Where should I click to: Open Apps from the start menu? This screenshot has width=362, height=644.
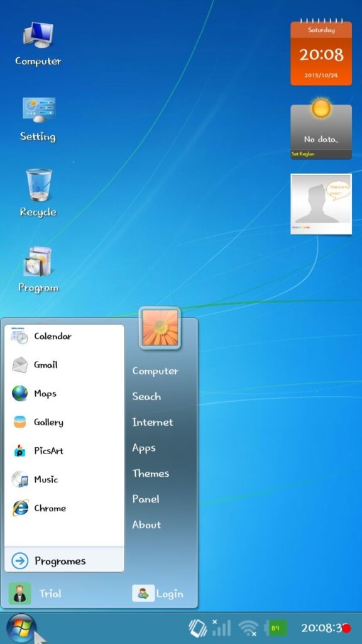(144, 448)
